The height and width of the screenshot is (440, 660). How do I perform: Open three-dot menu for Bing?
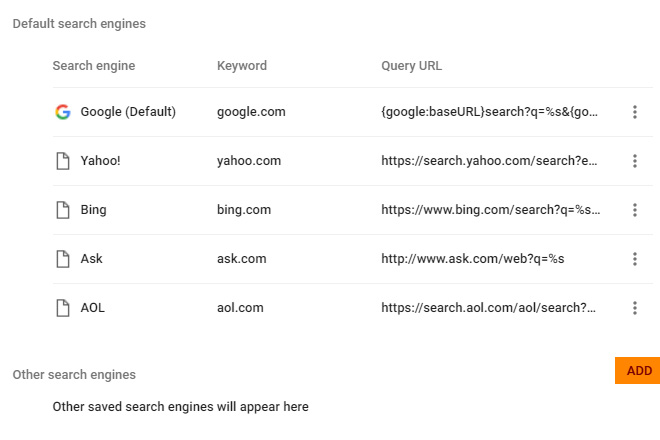tap(635, 210)
